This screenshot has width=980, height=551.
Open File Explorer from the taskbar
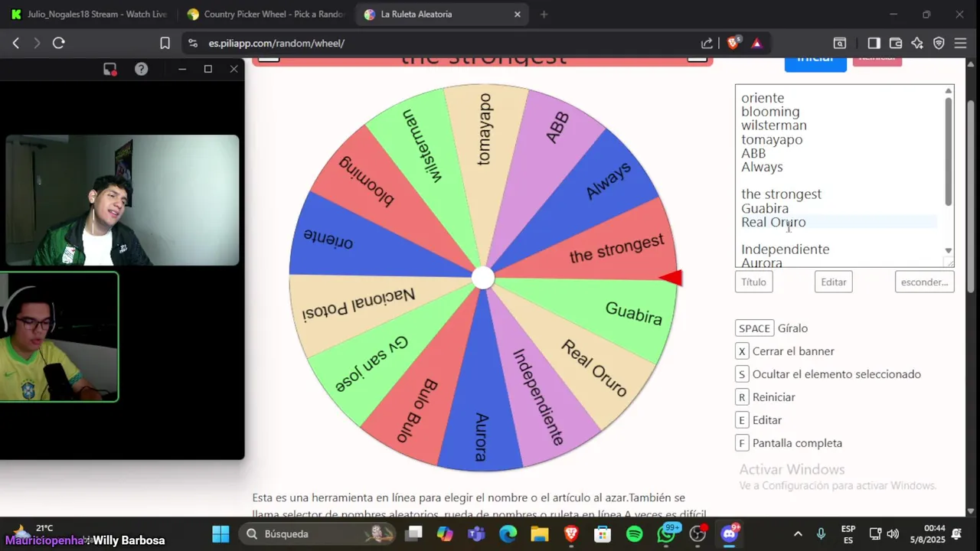click(x=540, y=533)
